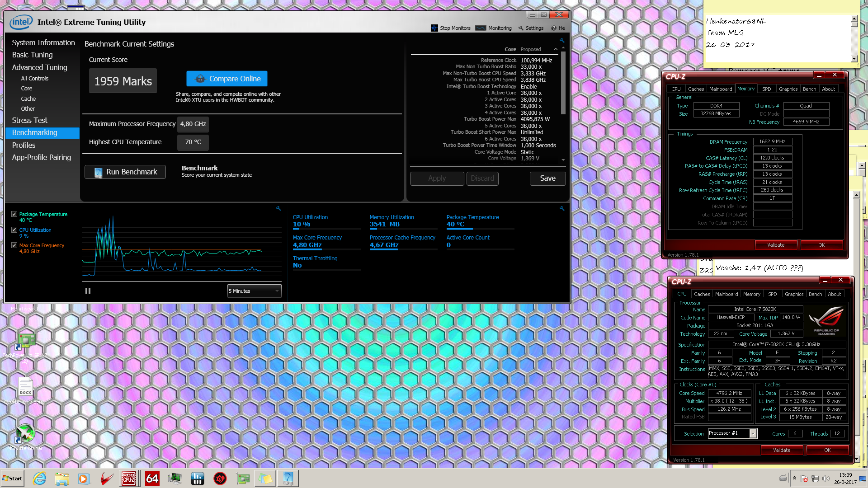Open the XTU Help question-mark icon
This screenshot has height=488, width=868.
pyautogui.click(x=554, y=28)
